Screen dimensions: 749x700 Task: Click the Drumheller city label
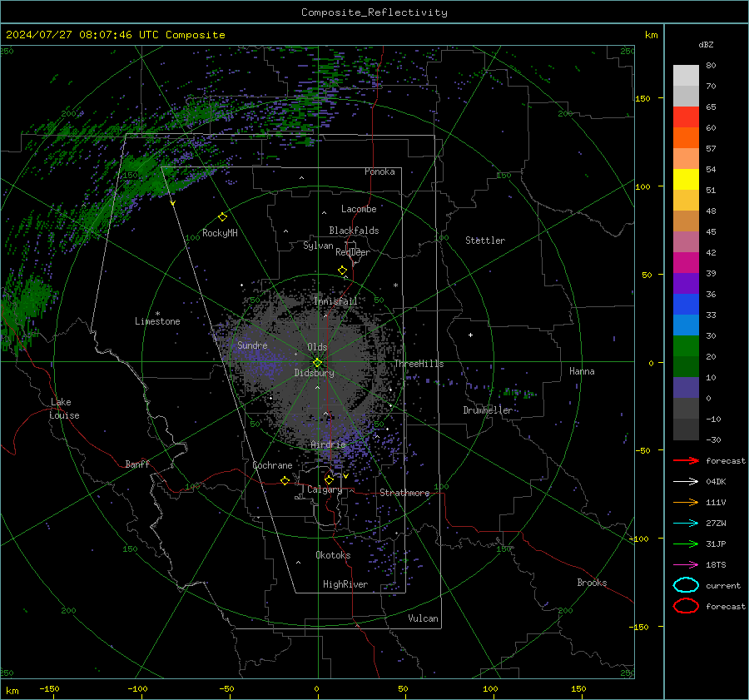click(x=488, y=410)
